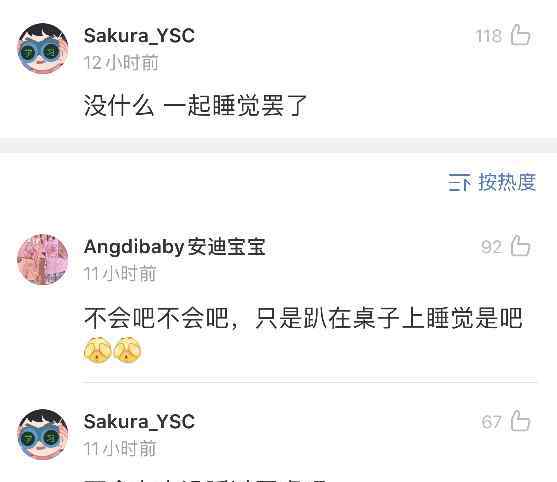Tap the second covering-face emoji in Angdibaby's comment

pos(127,350)
